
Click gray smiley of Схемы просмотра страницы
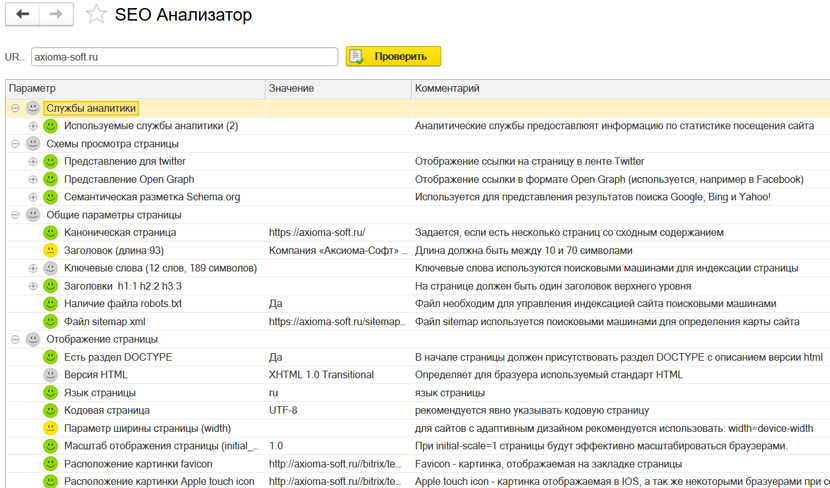click(x=33, y=144)
